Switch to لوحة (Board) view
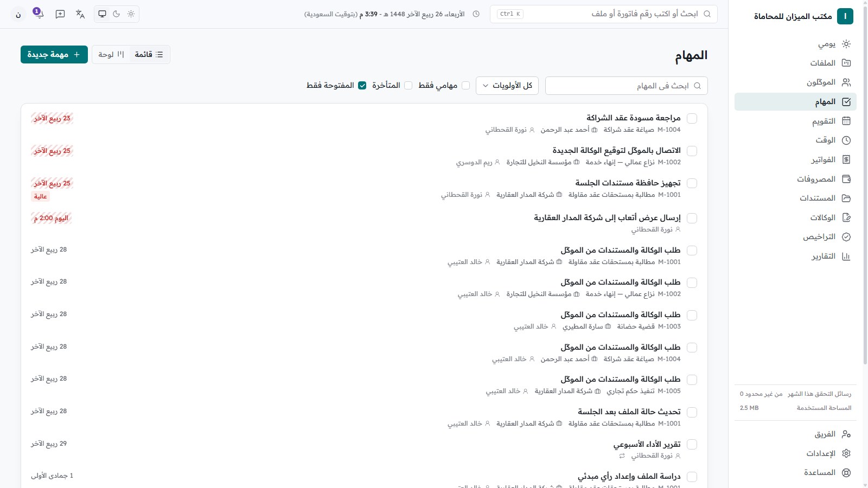 tap(112, 54)
